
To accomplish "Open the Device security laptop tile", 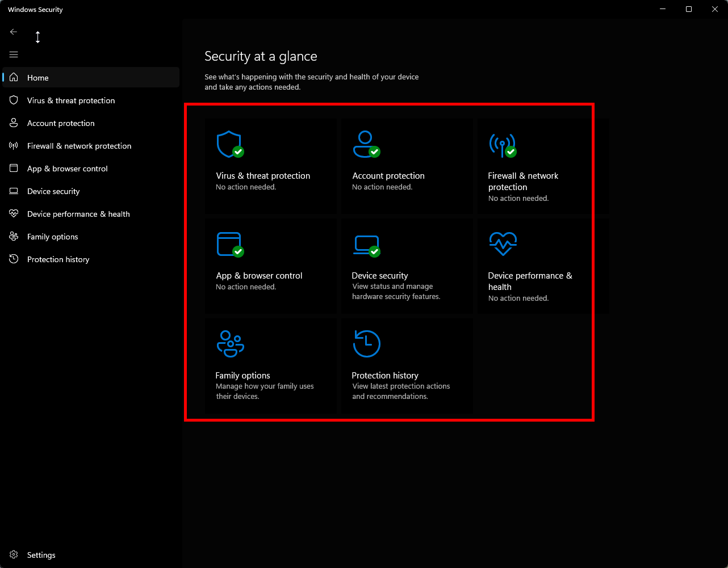I will click(x=407, y=266).
